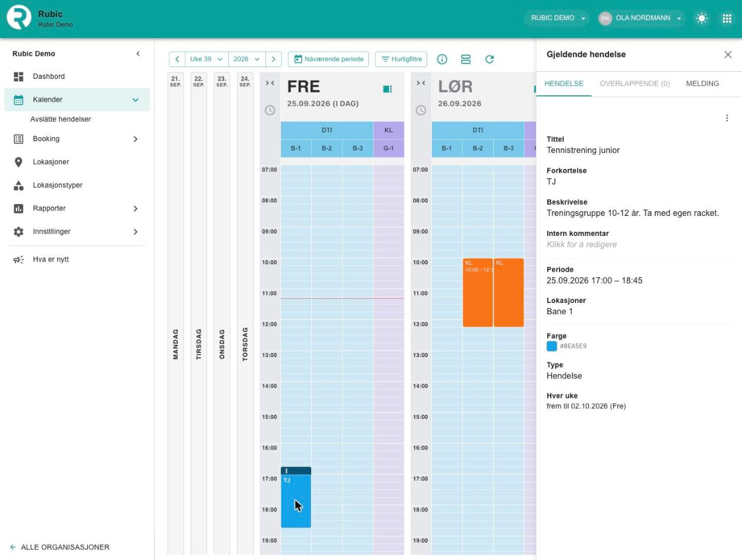Open OLA NORDMANN user menu

tap(641, 18)
